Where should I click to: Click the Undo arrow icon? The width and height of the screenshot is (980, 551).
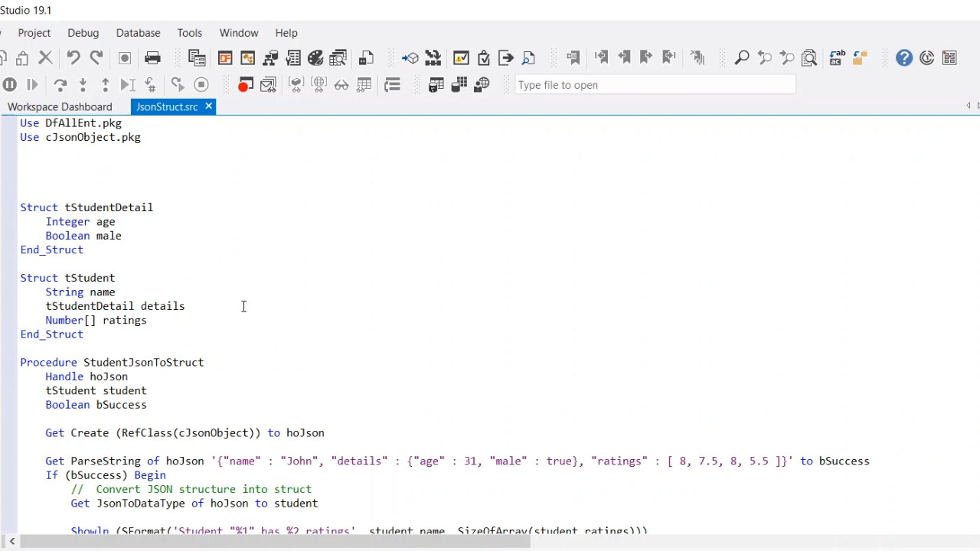(x=73, y=58)
